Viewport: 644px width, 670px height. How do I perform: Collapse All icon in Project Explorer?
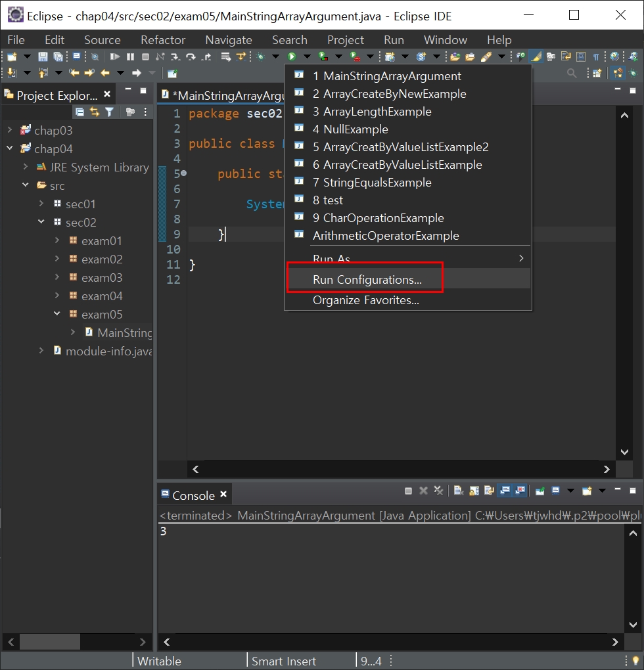click(80, 112)
